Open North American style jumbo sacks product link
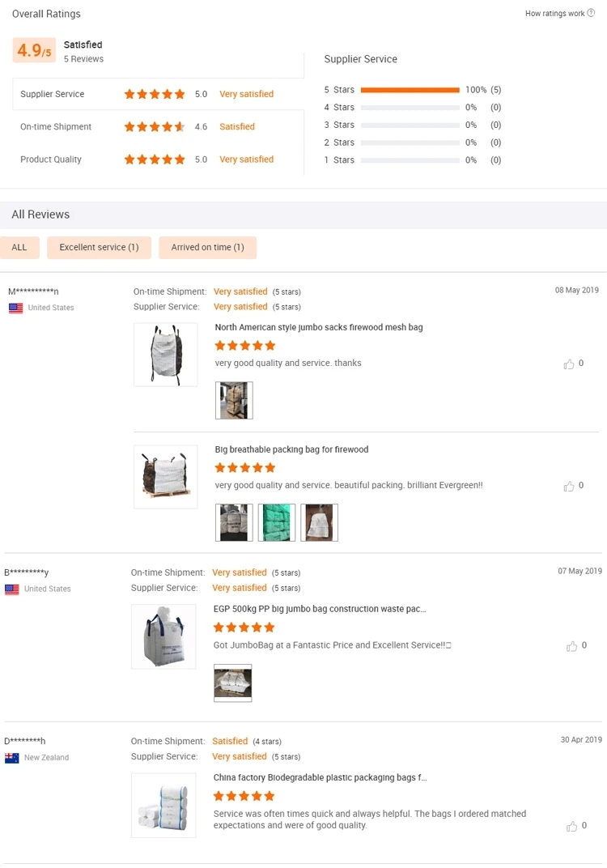 coord(318,328)
